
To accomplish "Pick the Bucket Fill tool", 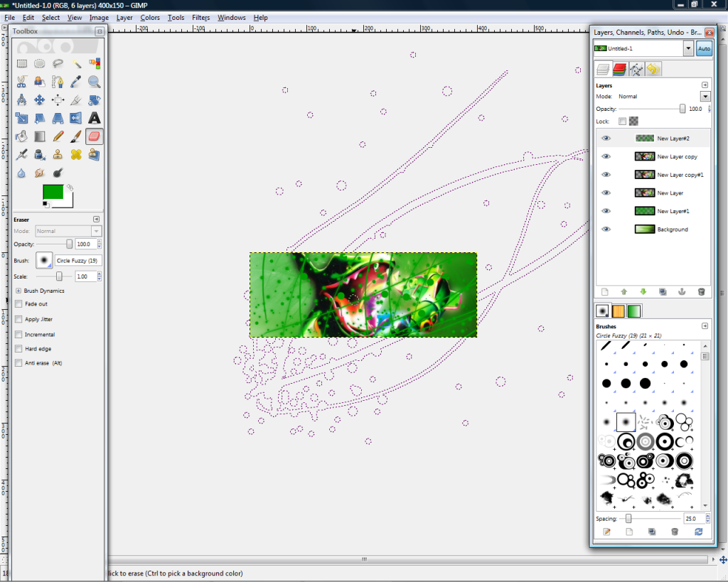I will 22,136.
